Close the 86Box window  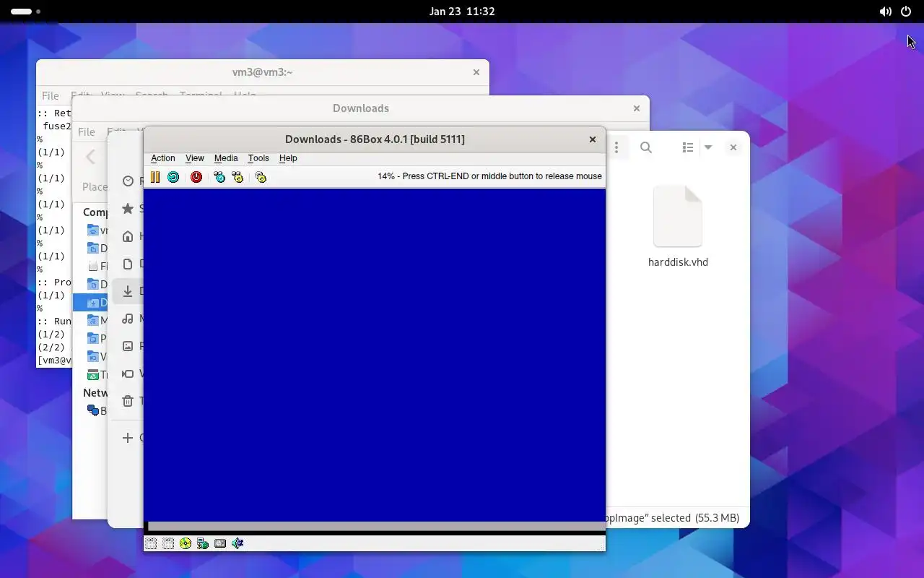[x=593, y=139]
